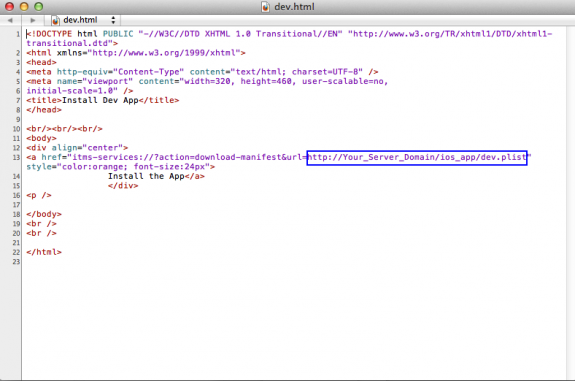Click the title Install Dev App line
This screenshot has width=575, height=381.
pyautogui.click(x=103, y=100)
